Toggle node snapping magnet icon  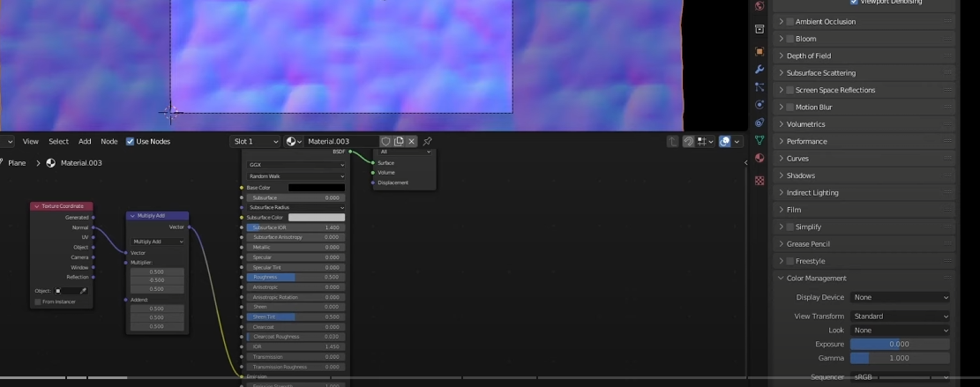pyautogui.click(x=688, y=142)
